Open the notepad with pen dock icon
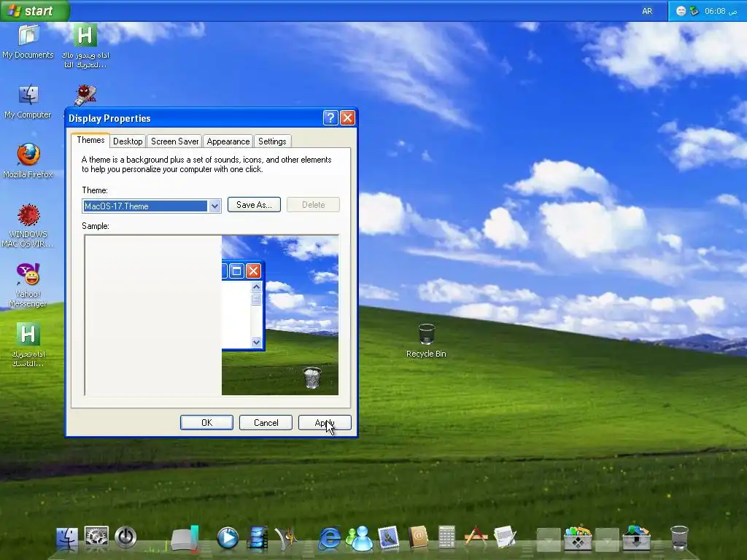747x560 pixels. [x=505, y=537]
